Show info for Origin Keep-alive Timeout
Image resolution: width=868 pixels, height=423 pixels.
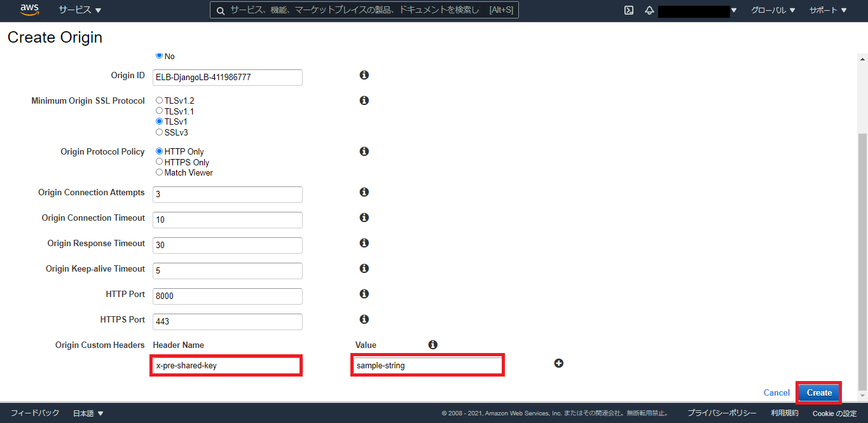click(x=364, y=268)
